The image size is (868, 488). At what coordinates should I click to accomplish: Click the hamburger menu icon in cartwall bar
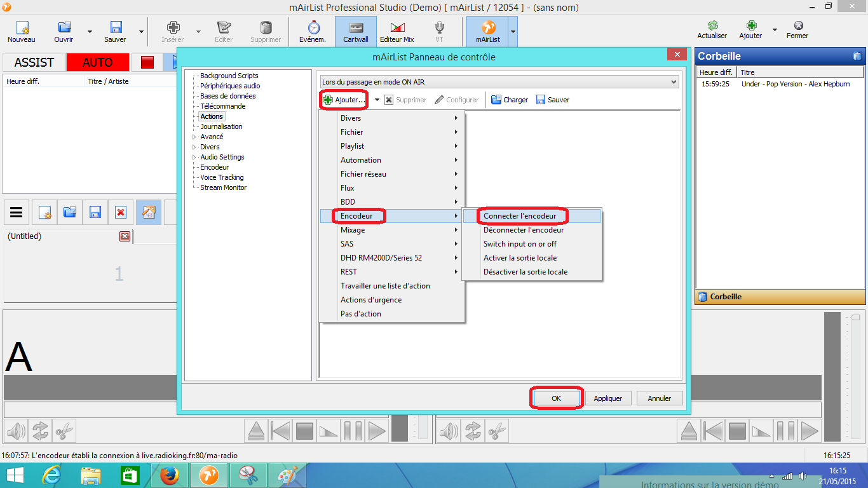point(17,212)
